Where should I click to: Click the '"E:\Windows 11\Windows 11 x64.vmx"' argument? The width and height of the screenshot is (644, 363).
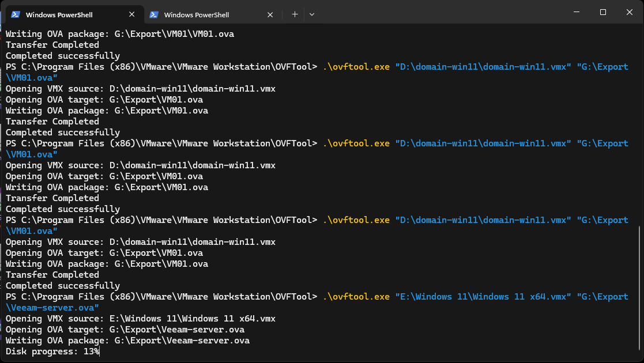click(483, 297)
